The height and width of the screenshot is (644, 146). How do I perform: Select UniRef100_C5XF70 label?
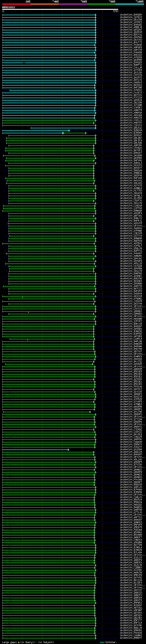click(131, 201)
